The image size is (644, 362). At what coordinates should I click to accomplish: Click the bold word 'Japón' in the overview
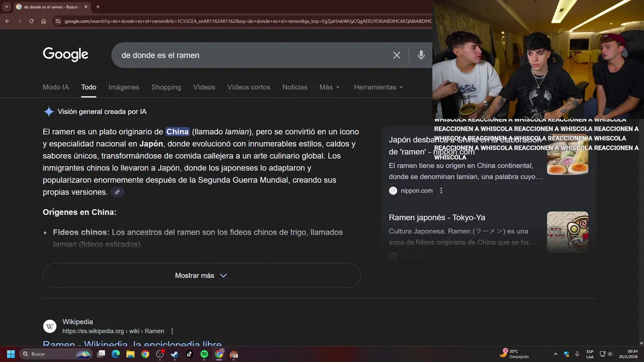pyautogui.click(x=151, y=144)
